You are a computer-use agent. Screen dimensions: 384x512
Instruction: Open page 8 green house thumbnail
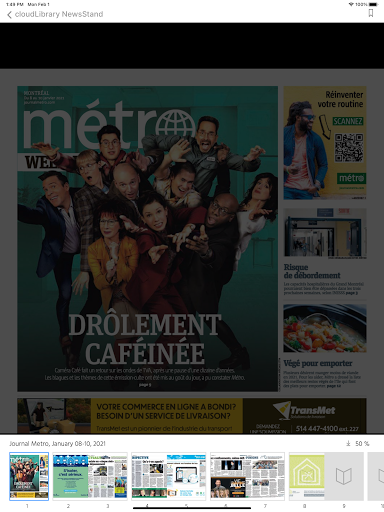pyautogui.click(x=307, y=476)
